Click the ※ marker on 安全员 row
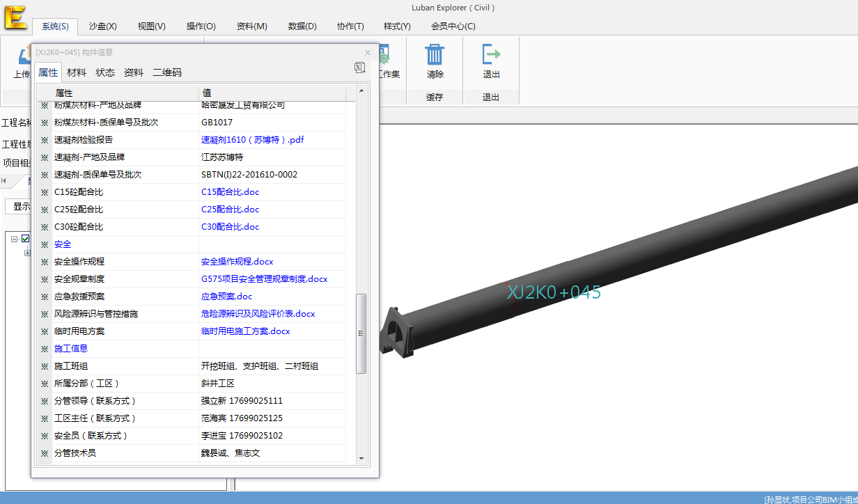 pos(45,436)
